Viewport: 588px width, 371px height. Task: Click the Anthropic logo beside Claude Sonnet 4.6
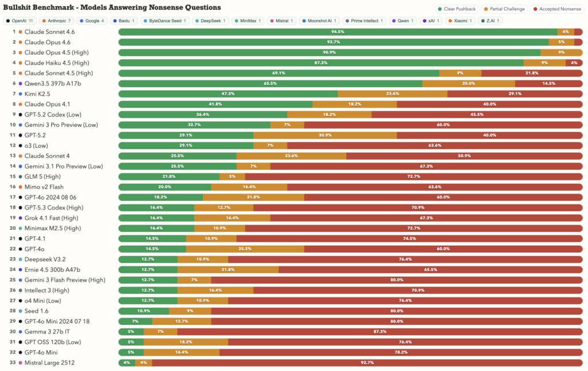[21, 32]
